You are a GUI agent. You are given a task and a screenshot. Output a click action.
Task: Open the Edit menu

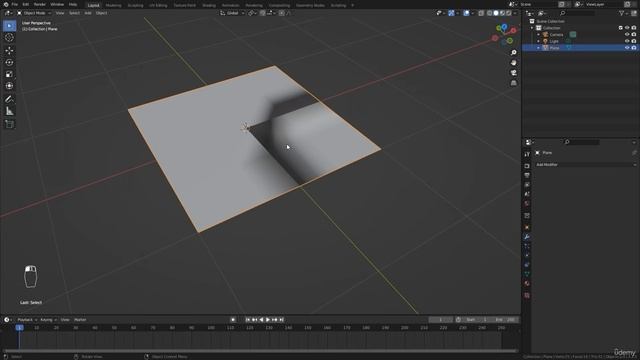(26, 4)
